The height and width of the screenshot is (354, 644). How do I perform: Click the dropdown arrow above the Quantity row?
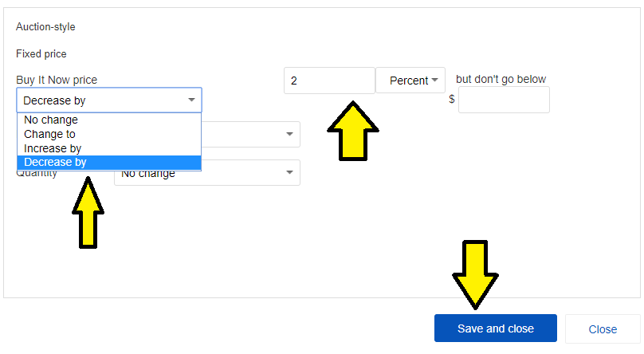pyautogui.click(x=289, y=135)
